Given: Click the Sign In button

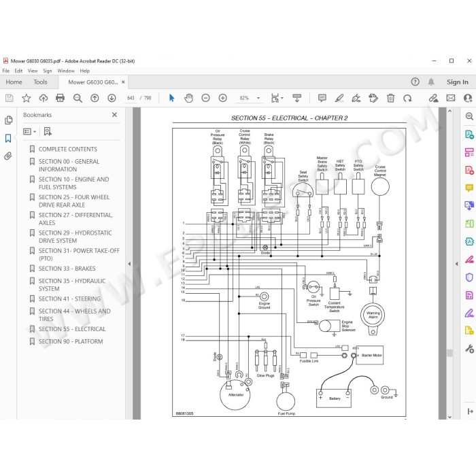Looking at the screenshot, I should 457,82.
